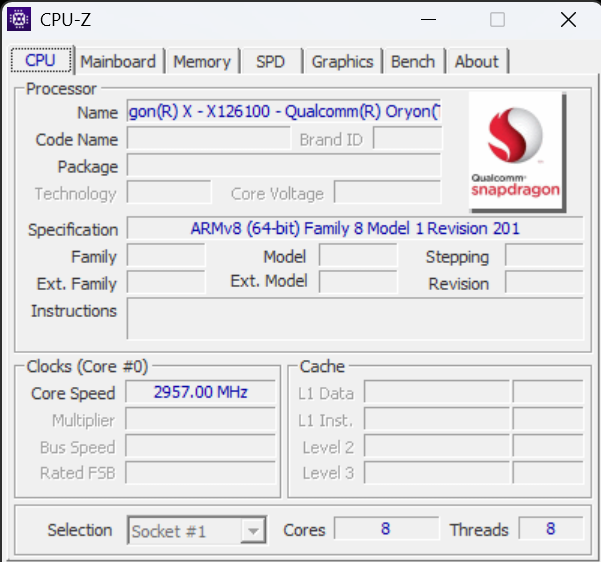Click the empty Multiplier field
601x562 pixels.
tap(200, 419)
